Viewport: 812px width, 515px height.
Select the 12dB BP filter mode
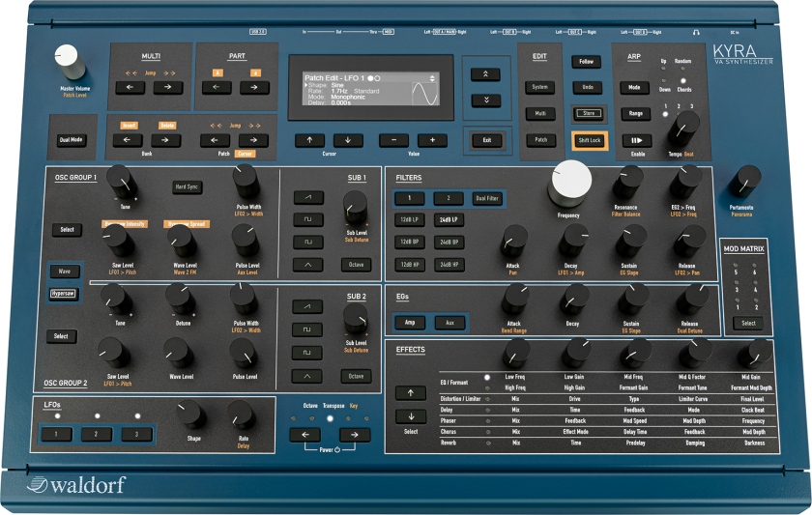coord(409,242)
